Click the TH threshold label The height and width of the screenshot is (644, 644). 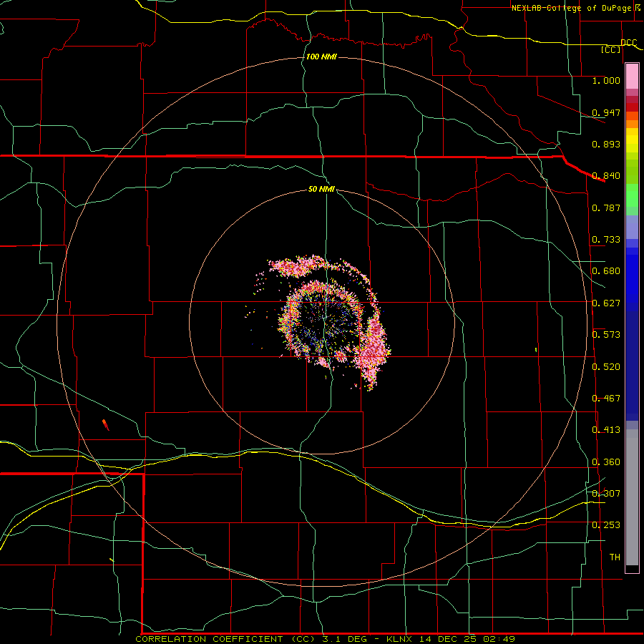(615, 557)
